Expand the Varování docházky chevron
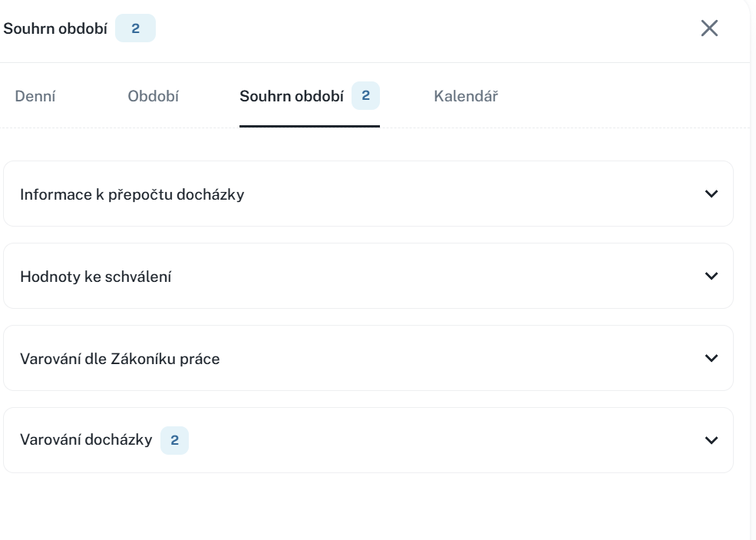The image size is (756, 540). (711, 440)
